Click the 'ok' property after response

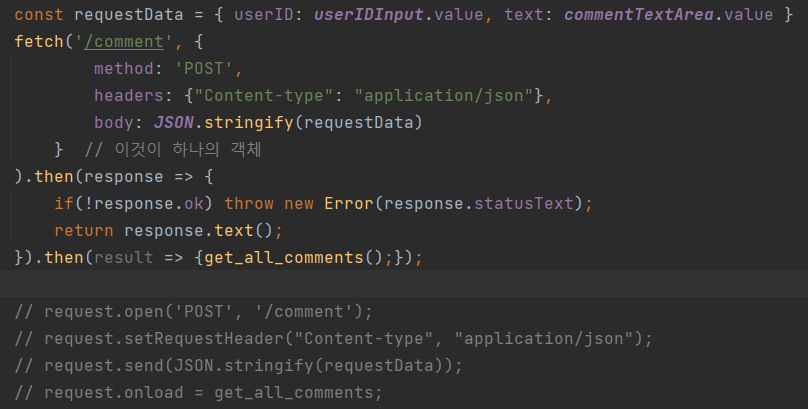click(x=194, y=203)
